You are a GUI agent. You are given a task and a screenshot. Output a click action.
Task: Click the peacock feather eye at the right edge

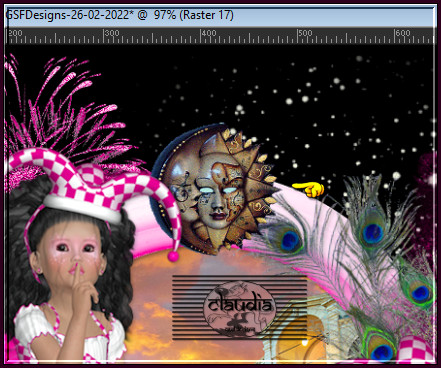[419, 293]
